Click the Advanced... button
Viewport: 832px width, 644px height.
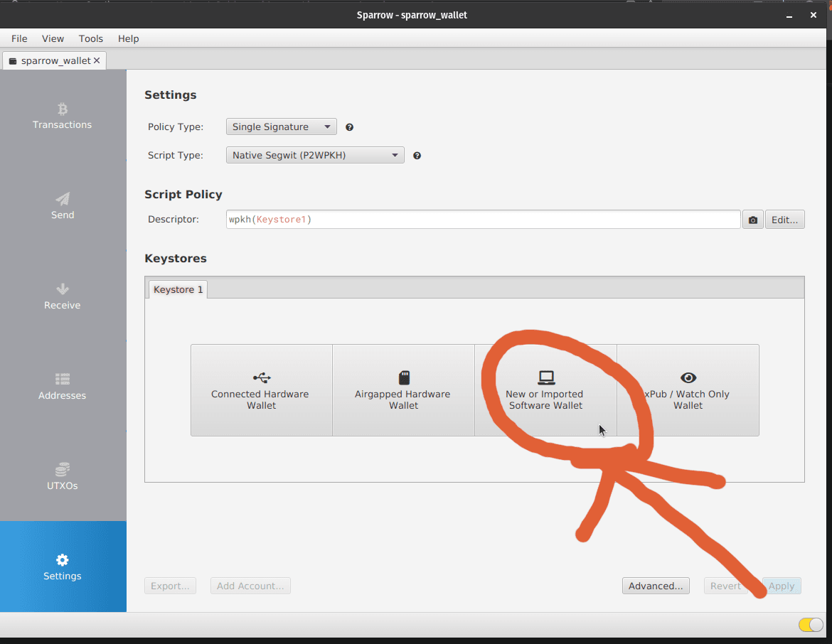tap(656, 586)
